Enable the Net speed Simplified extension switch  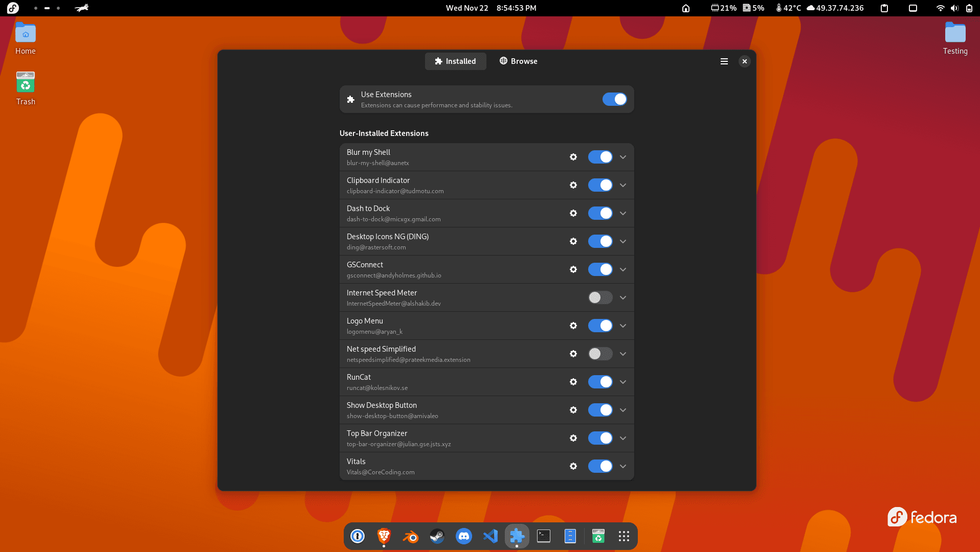pos(600,354)
